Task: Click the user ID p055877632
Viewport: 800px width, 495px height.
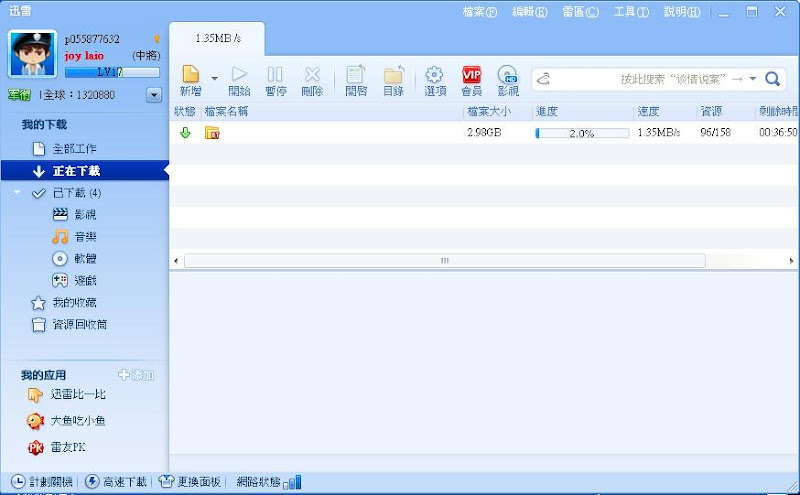Action: (x=92, y=39)
